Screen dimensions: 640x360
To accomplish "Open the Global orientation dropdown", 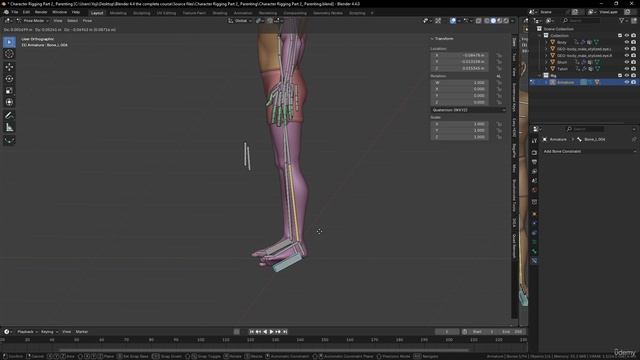I will 240,20.
